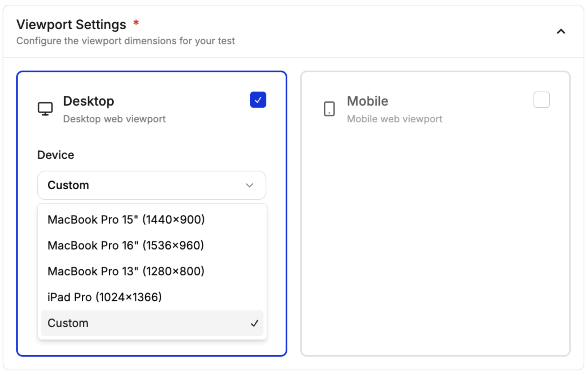
Task: Click the Desktop card title
Action: [89, 101]
